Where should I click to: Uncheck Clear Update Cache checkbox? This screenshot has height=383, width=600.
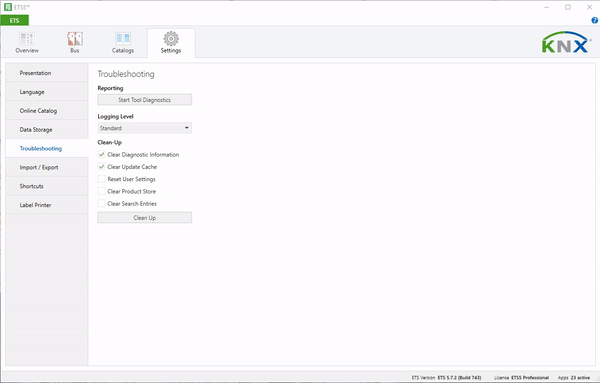pos(101,167)
